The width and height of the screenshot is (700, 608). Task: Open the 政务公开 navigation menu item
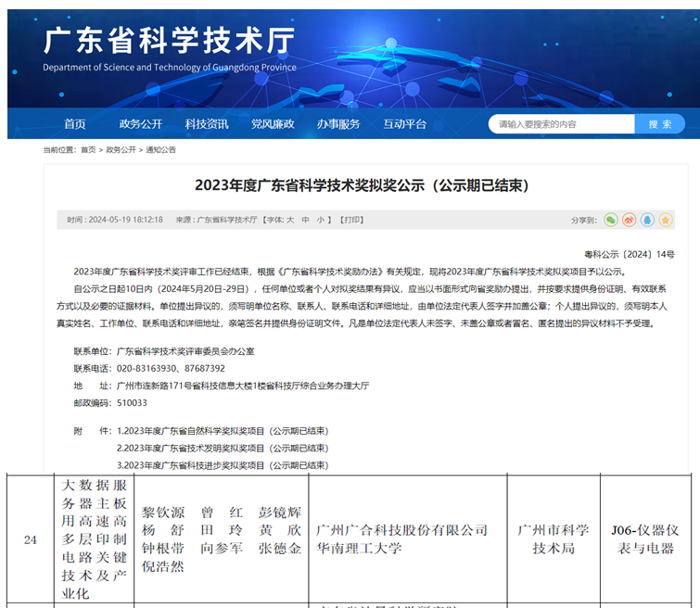(x=141, y=124)
